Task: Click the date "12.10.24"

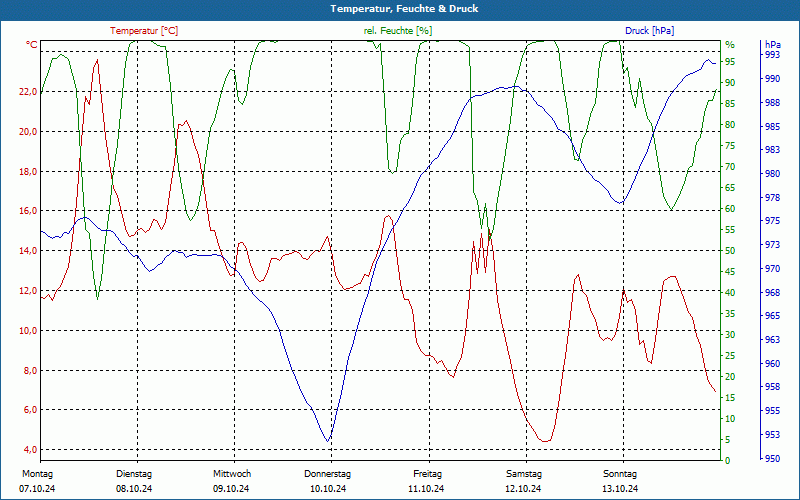Action: [523, 489]
